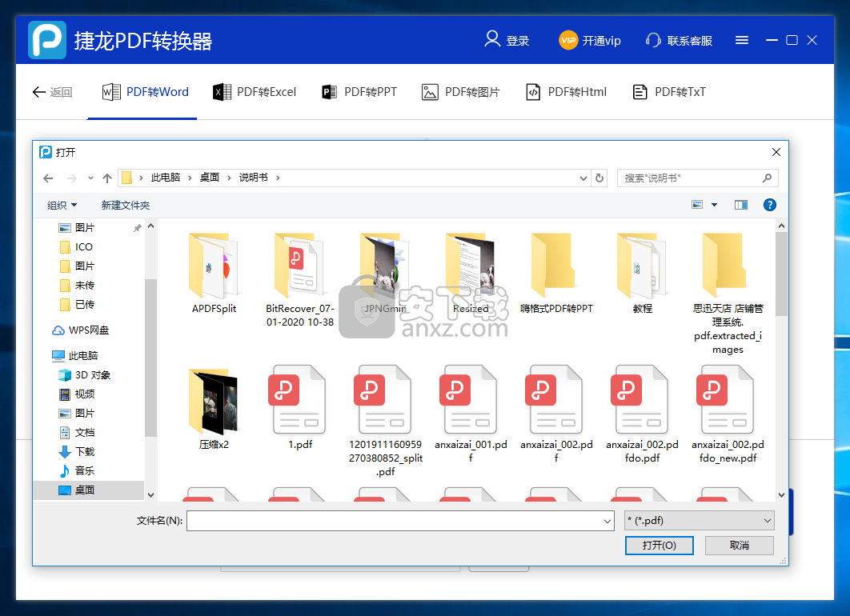Viewport: 850px width, 616px height.
Task: Select the BitRecover_07-01-2020 10-38 folder
Action: click(300, 279)
